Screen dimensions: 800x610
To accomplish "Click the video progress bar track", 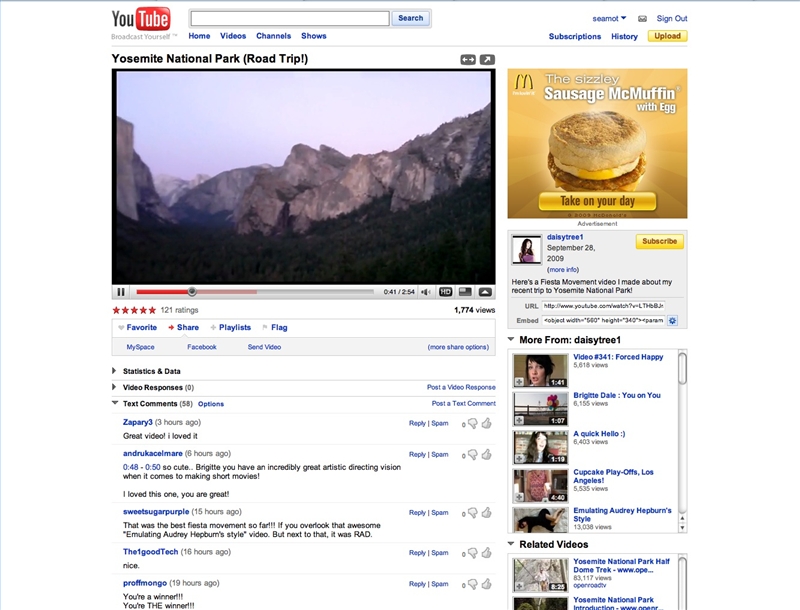I will coord(255,292).
